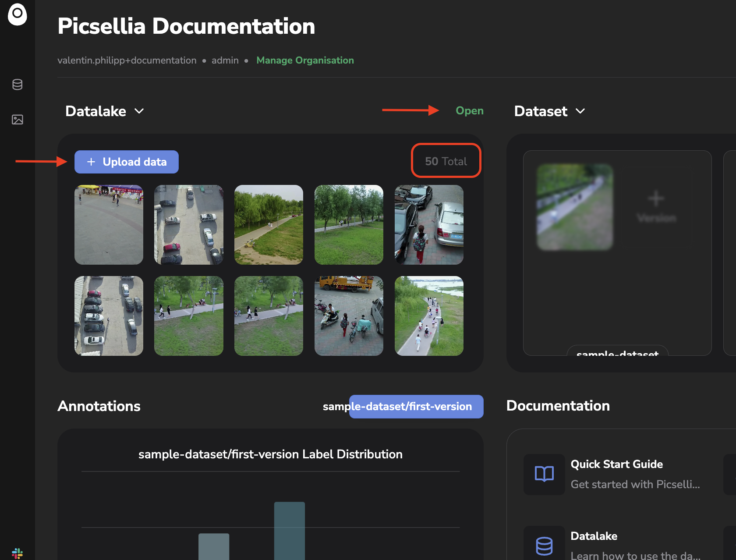Open the Quick Start Guide
736x560 pixels.
click(617, 464)
